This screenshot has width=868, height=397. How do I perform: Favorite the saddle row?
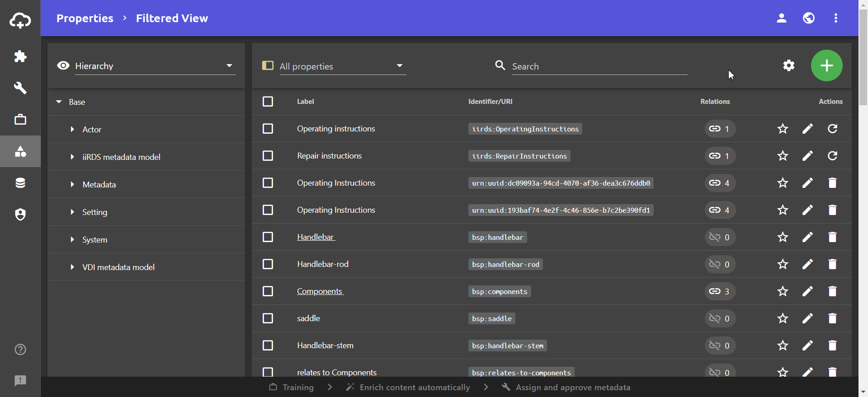(783, 318)
